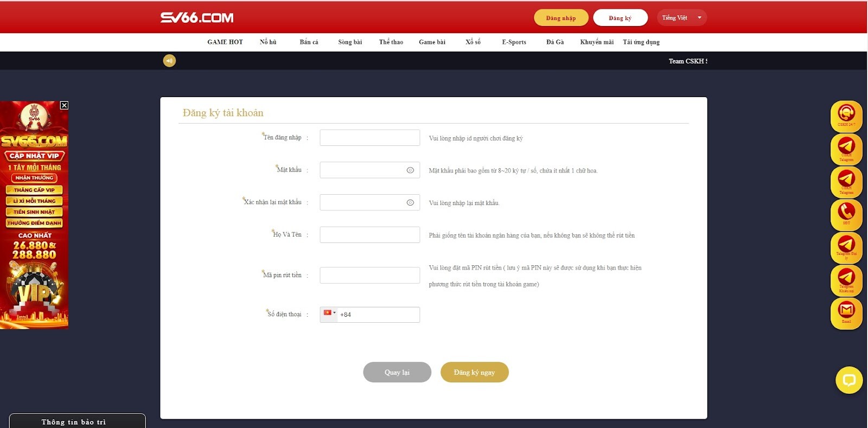Open the Telegram Đại lý icon

click(846, 246)
